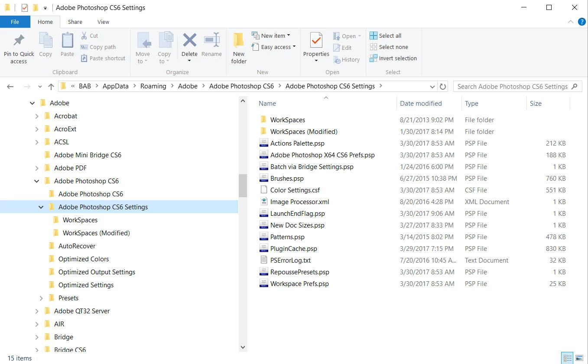588x364 pixels.
Task: Select Workspace Prefs.psp file
Action: 299,284
